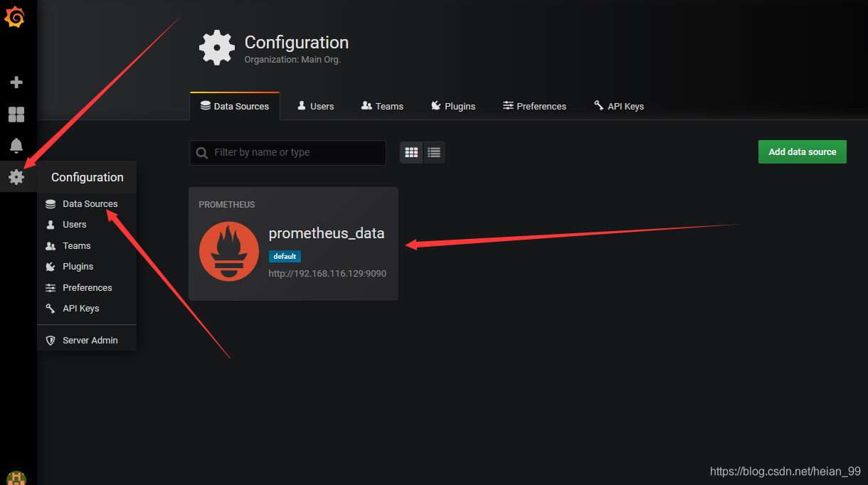Click the person icon beside flyout Users

[x=51, y=225]
